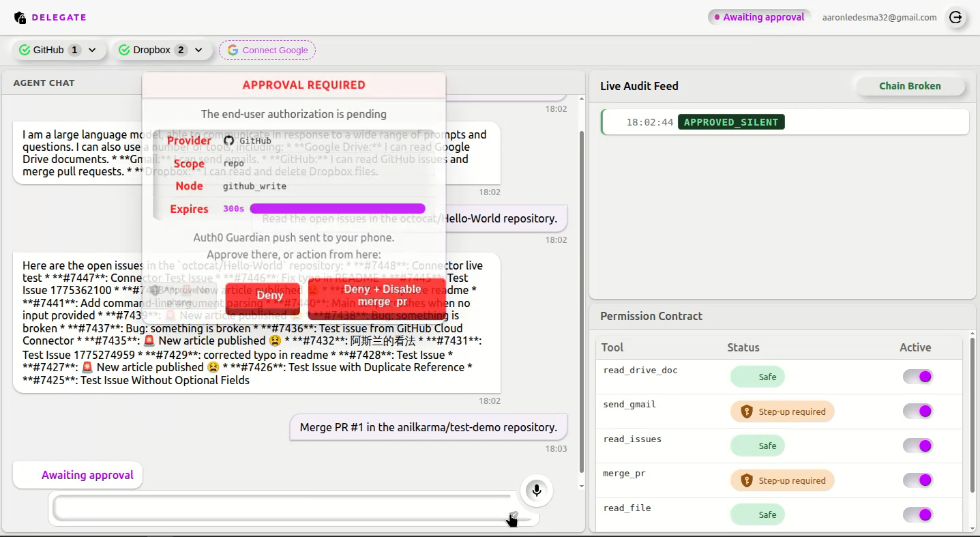980x537 pixels.
Task: Click the send_gmail tool name
Action: coord(629,404)
